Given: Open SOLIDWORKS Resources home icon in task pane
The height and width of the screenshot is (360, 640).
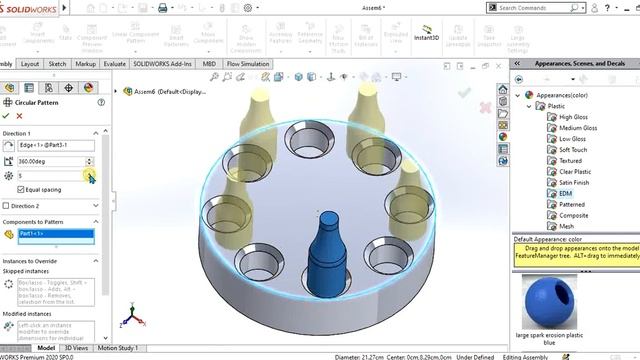Looking at the screenshot, I should 503,89.
